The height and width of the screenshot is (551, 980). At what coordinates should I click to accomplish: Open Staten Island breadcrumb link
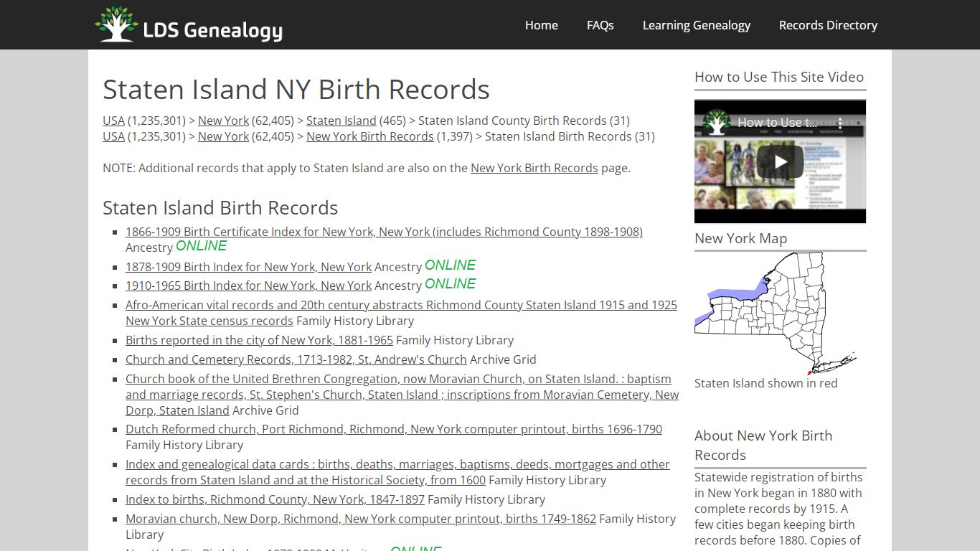click(341, 121)
